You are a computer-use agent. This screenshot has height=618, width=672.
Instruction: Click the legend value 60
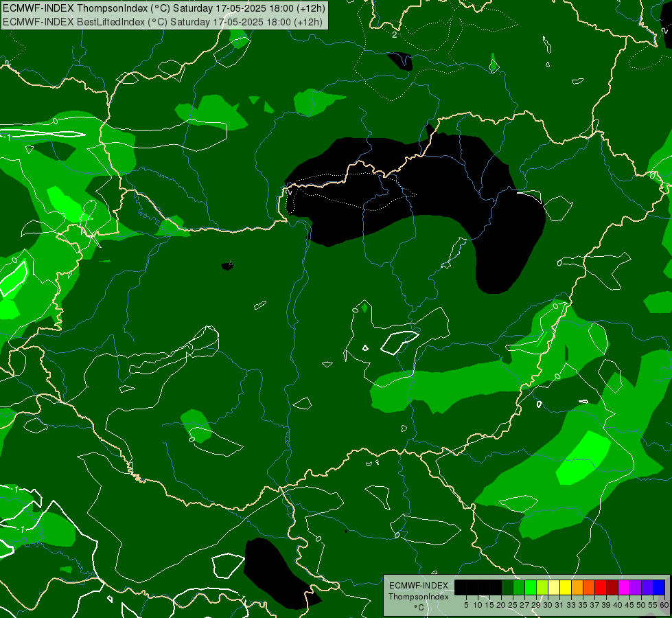pyautogui.click(x=664, y=605)
